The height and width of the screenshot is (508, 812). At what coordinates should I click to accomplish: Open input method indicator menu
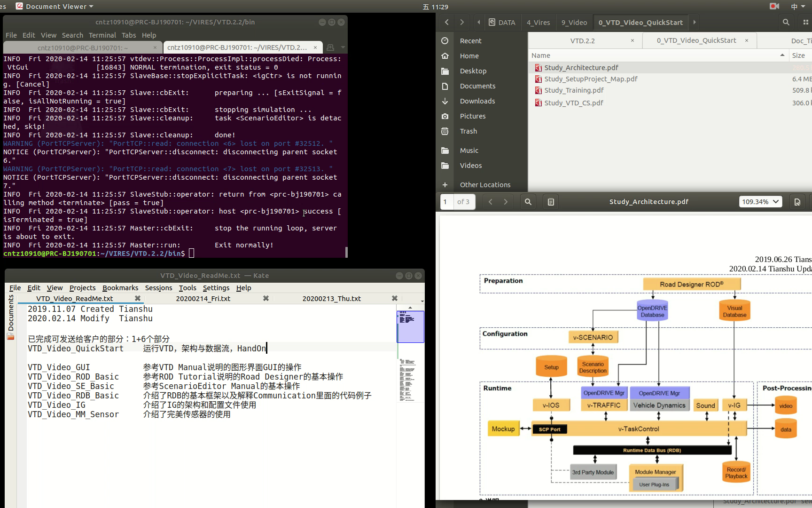(797, 7)
